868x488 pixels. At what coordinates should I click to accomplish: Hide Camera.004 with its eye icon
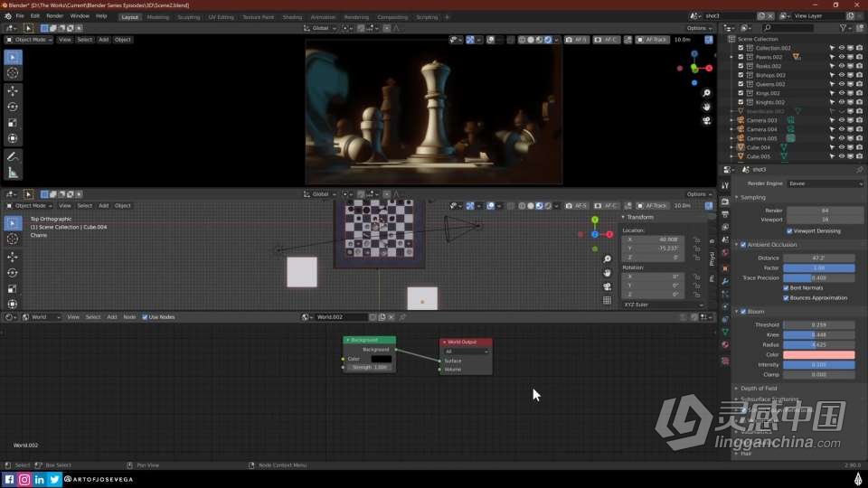[x=842, y=129]
